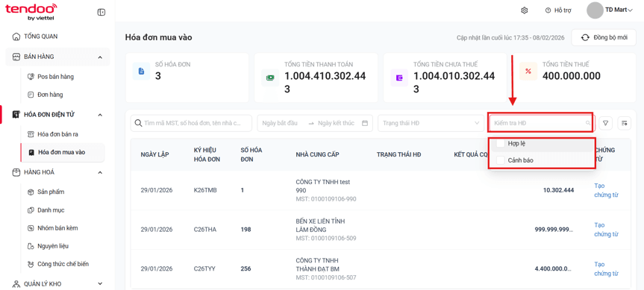Focus the Tìm mã MST search field
This screenshot has width=644, height=290.
pyautogui.click(x=191, y=123)
